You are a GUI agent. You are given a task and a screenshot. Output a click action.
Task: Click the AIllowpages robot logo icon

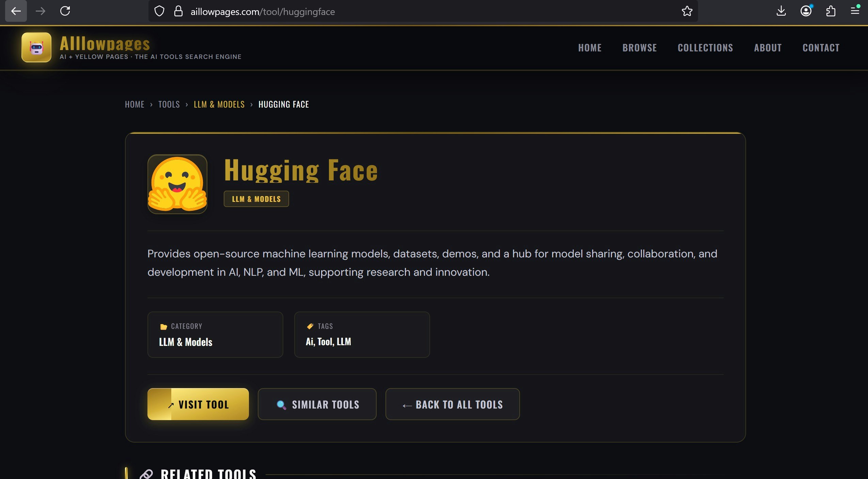pos(36,47)
